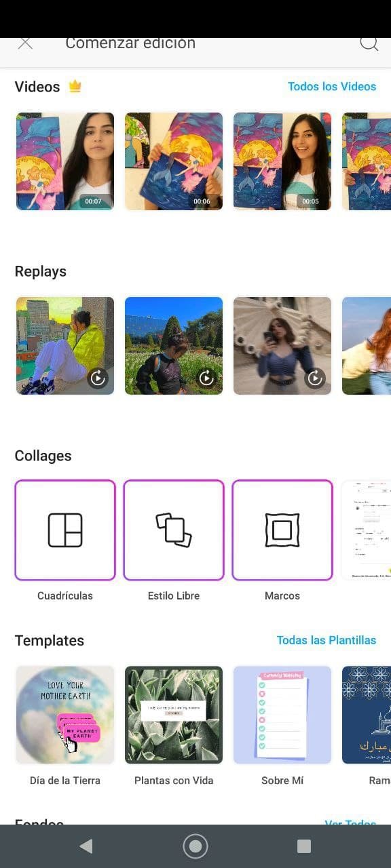This screenshot has height=868, width=391.
Task: Tap the replay icon on mirror selfie photo
Action: tap(315, 378)
